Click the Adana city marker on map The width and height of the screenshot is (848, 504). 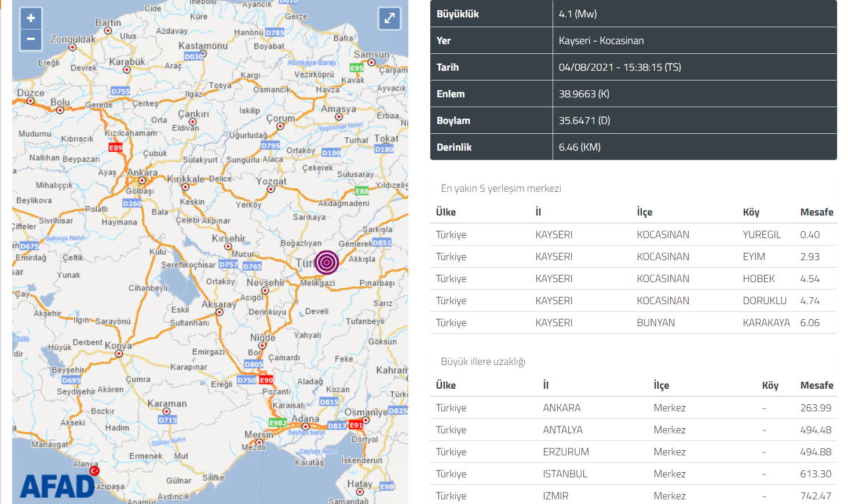pos(305,426)
